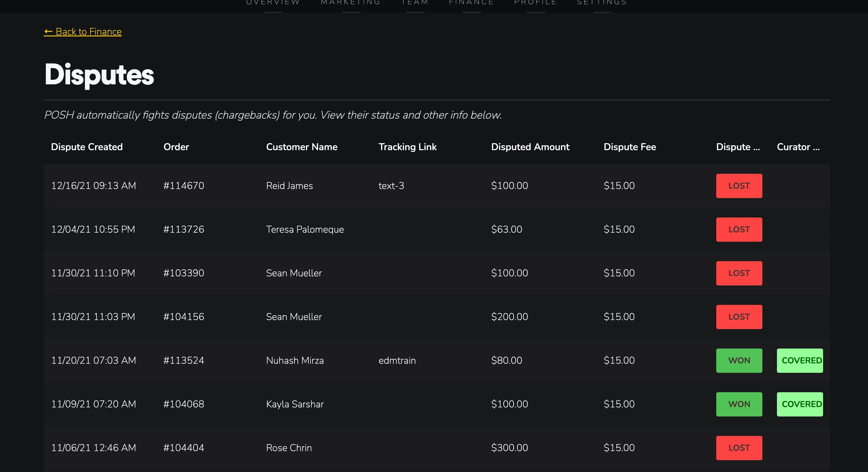This screenshot has height=472, width=868.
Task: Click the Dispute Fee column header
Action: [x=629, y=147]
